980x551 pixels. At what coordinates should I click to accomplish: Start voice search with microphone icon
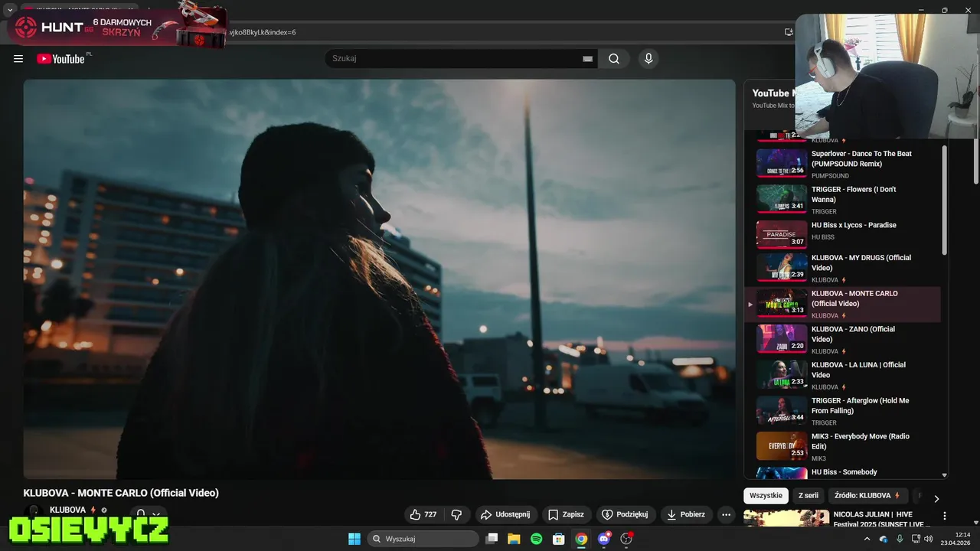pyautogui.click(x=648, y=59)
